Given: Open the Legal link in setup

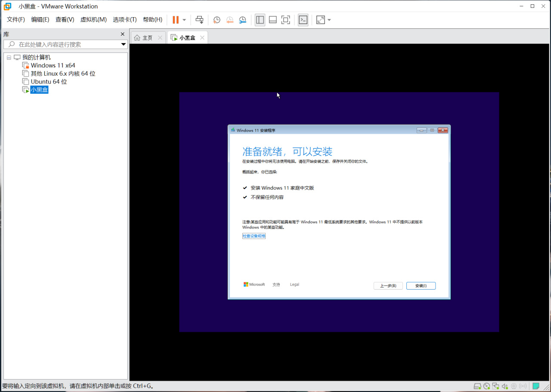Looking at the screenshot, I should click(294, 284).
